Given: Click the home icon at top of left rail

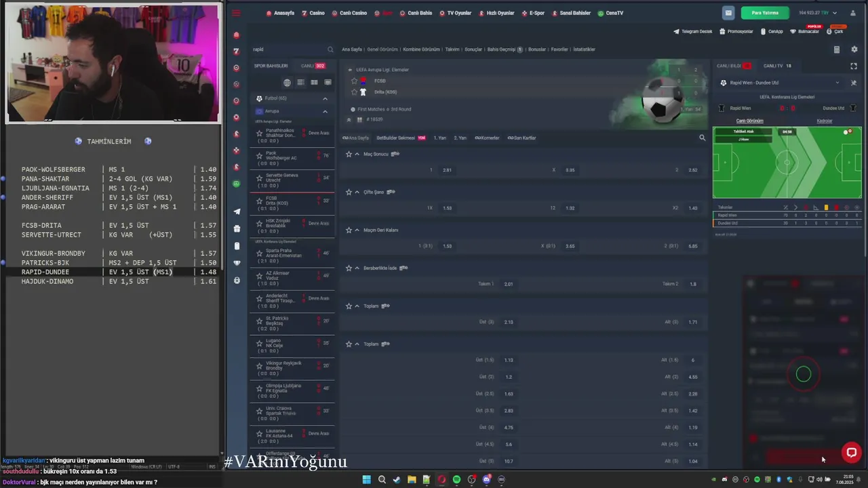Looking at the screenshot, I should pos(236,35).
